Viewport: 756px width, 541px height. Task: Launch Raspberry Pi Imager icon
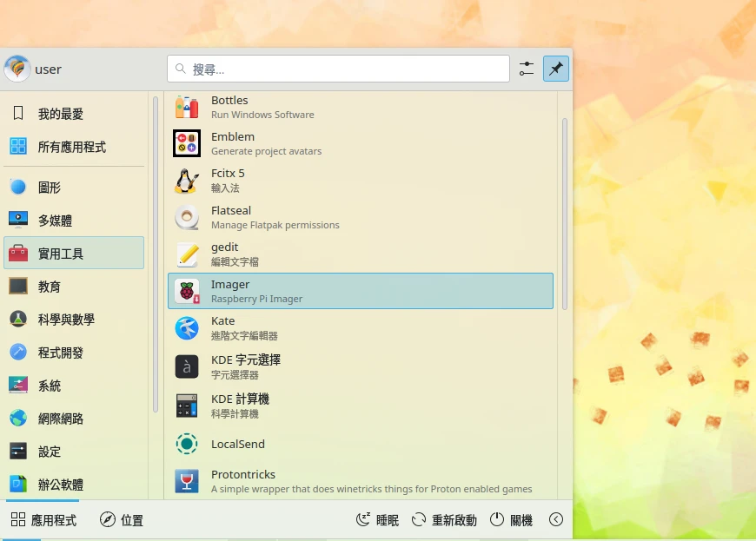(187, 291)
